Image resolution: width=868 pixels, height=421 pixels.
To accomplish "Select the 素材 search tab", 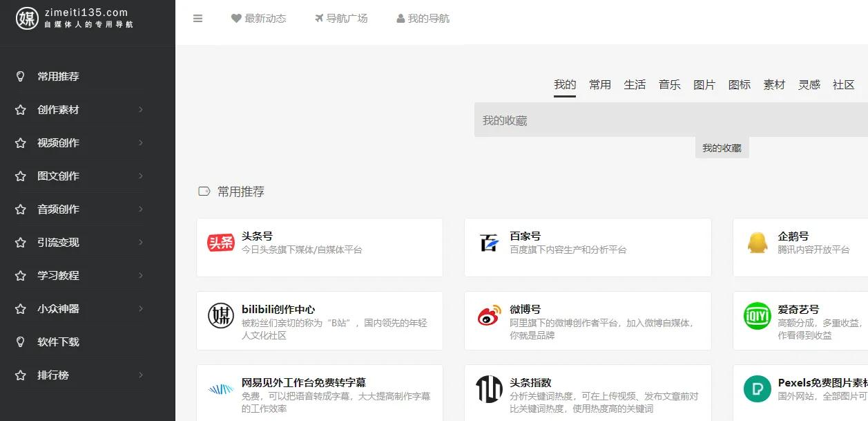I will [x=774, y=85].
